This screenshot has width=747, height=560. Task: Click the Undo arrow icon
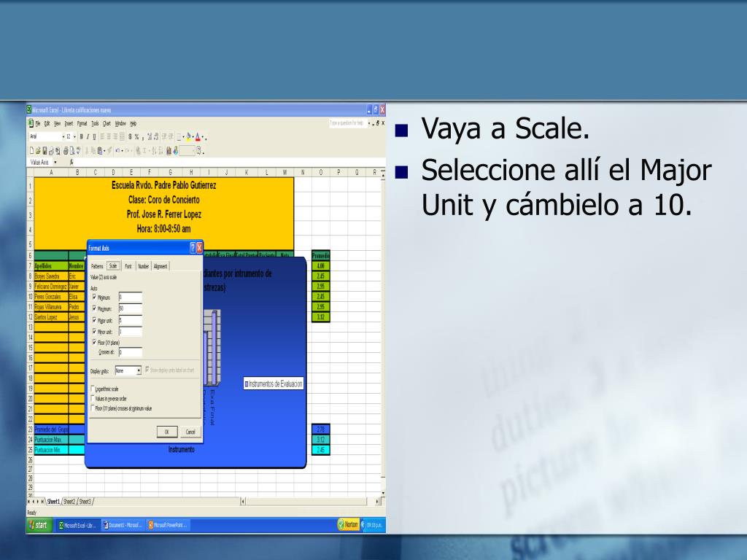[x=117, y=150]
